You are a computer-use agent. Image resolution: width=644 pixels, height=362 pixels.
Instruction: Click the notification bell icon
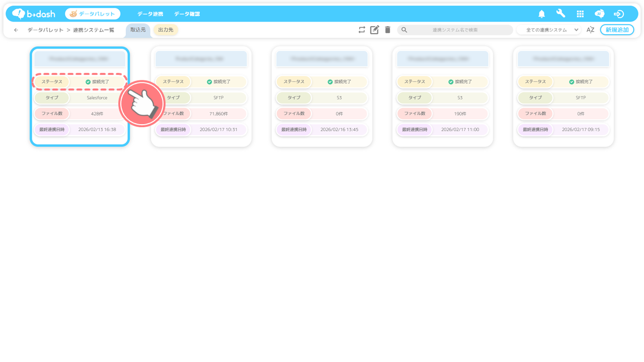coord(542,14)
